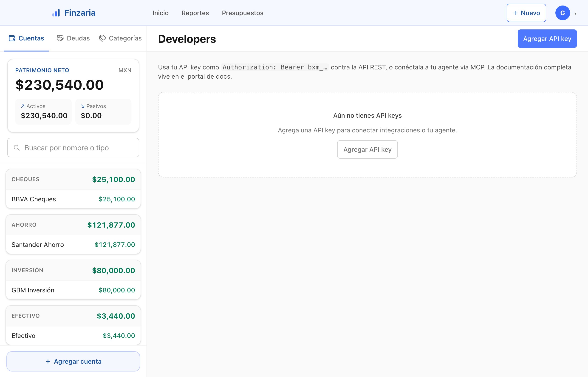The image size is (588, 377).
Task: Click the $3,440.00 Efectivo group total
Action: (x=116, y=316)
